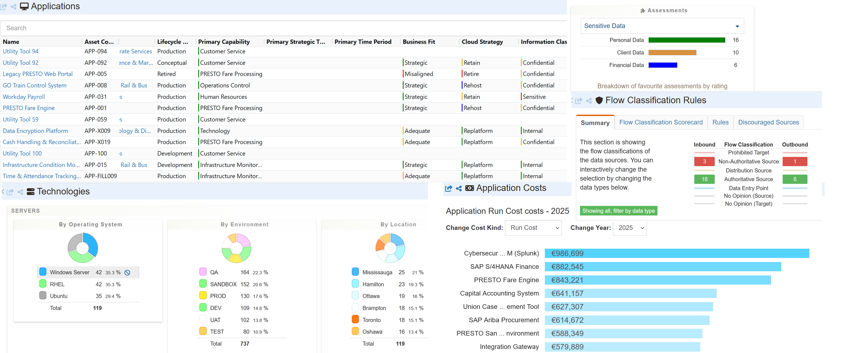Screen dimensions: 868x353
Task: Toggle the Toronto location legend box
Action: 355,320
